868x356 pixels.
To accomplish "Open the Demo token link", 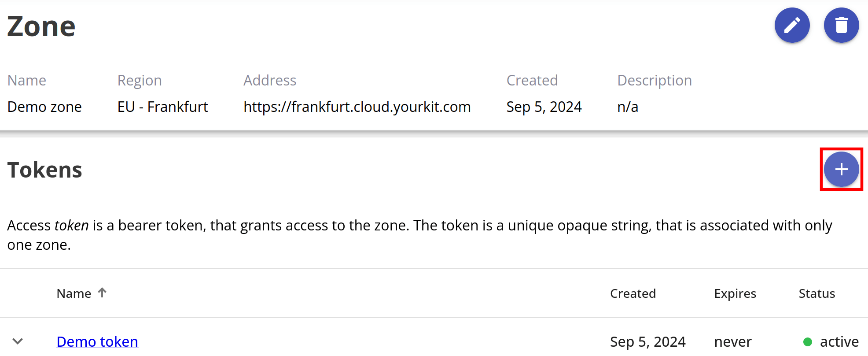I will [x=97, y=341].
